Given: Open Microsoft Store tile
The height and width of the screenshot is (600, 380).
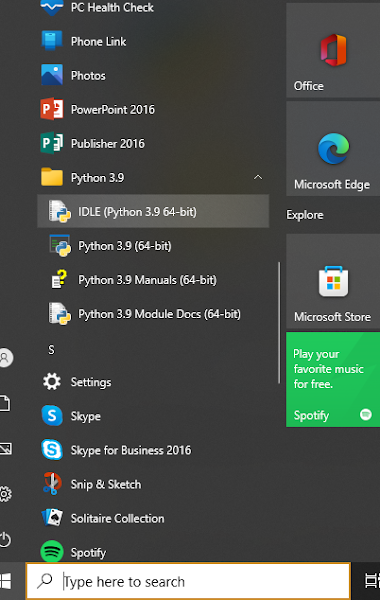Looking at the screenshot, I should 333,282.
